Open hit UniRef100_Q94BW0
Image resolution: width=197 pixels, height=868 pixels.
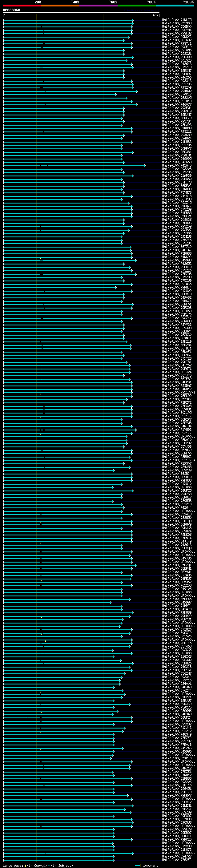tap(177, 91)
